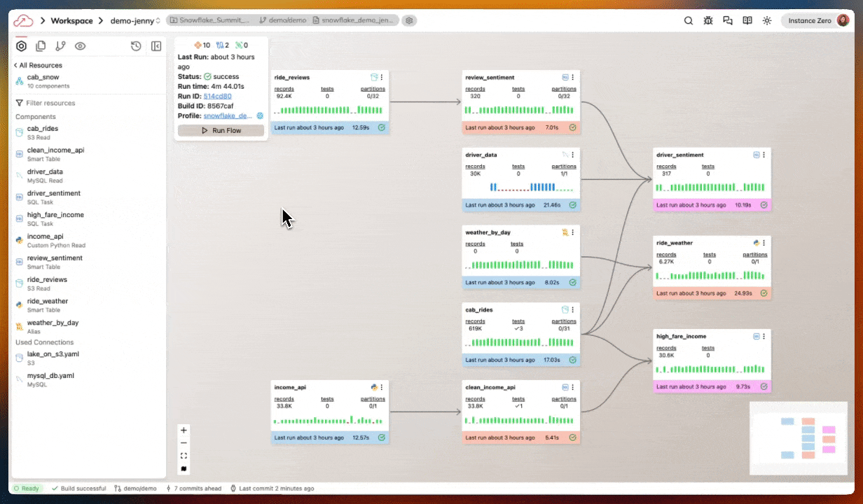Open the kebab menu on ride_reviews node
Screen dimensions: 863x504
[382, 77]
